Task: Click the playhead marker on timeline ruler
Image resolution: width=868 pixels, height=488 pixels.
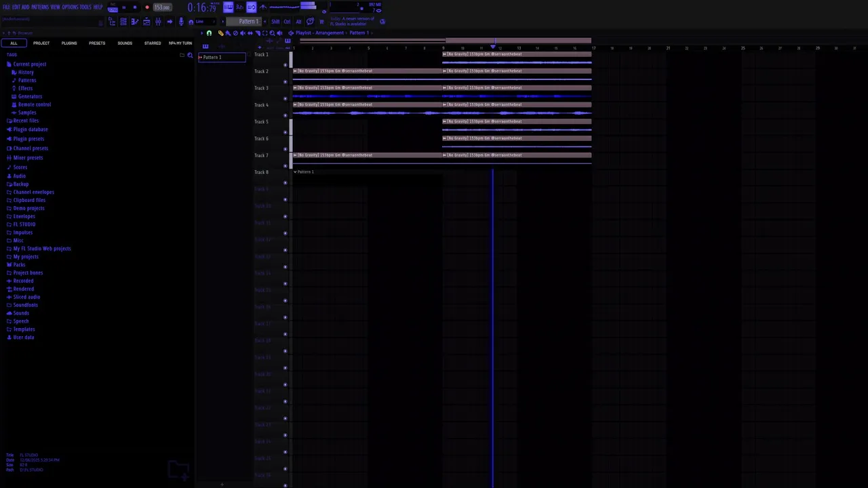Action: click(493, 47)
